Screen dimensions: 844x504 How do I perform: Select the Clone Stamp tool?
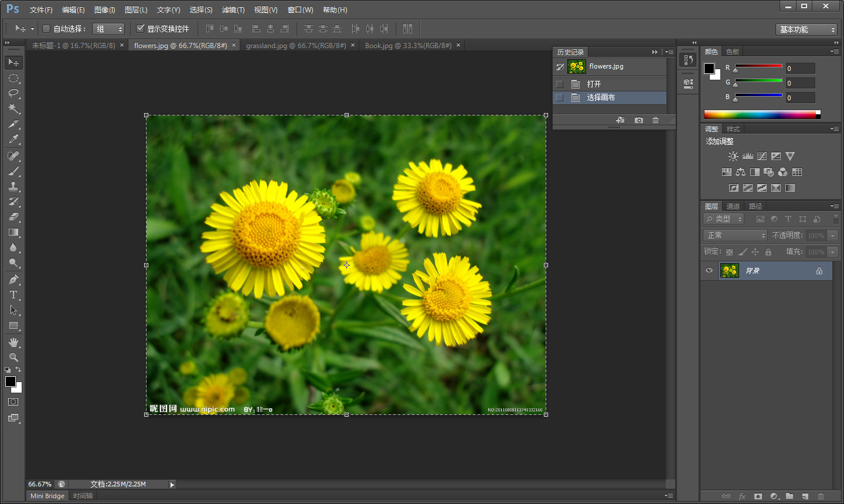[x=13, y=186]
